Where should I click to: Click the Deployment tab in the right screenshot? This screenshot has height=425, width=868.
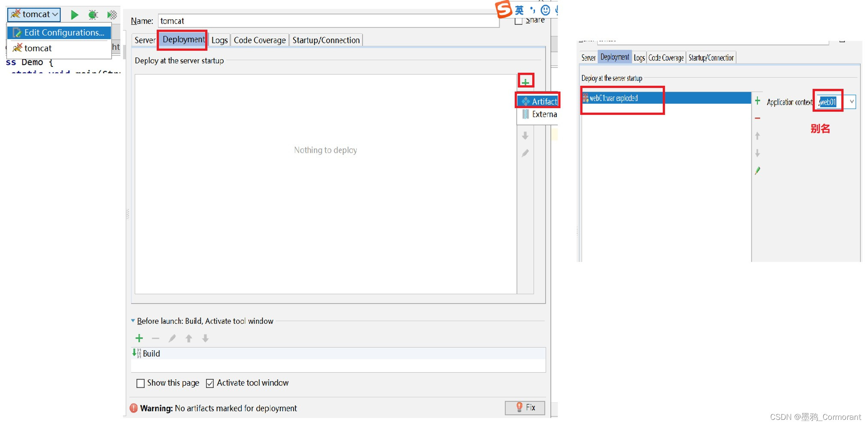[x=615, y=57]
